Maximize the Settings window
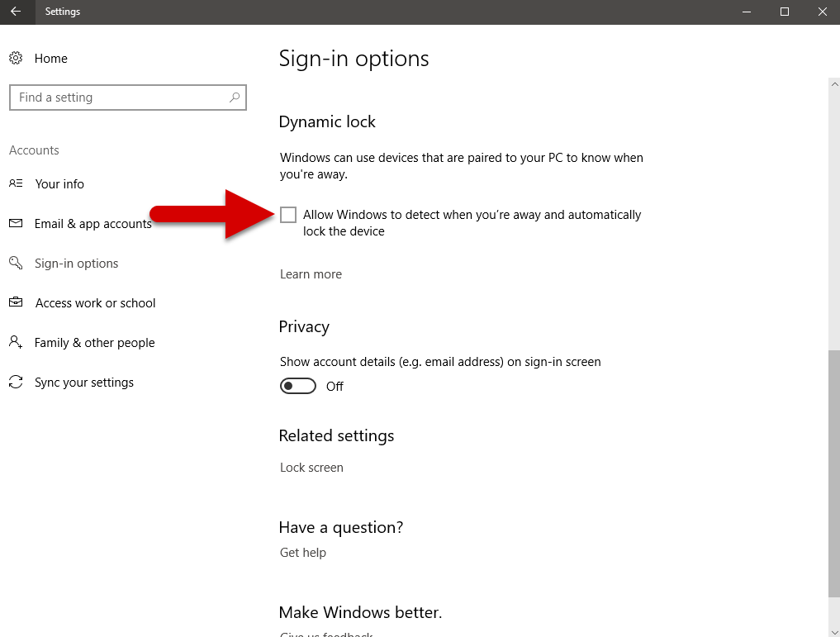This screenshot has width=840, height=637. (785, 12)
